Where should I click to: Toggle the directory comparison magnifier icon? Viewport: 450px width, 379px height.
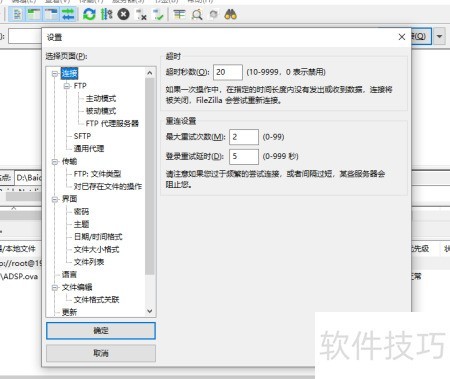point(197,15)
